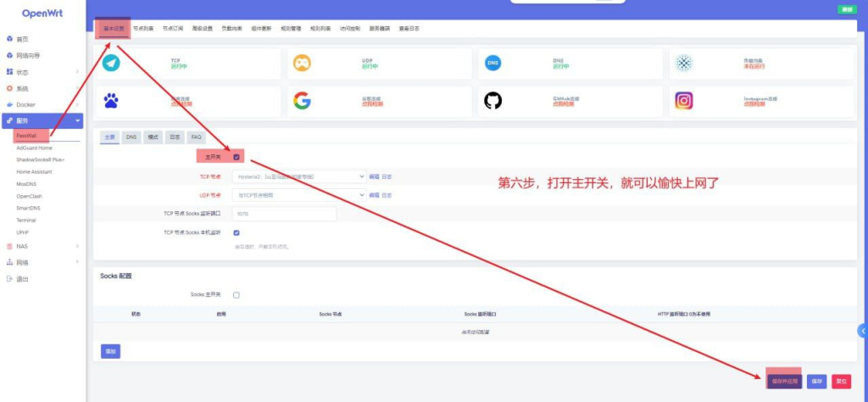Click the blue DNS circle icon

pyautogui.click(x=493, y=63)
